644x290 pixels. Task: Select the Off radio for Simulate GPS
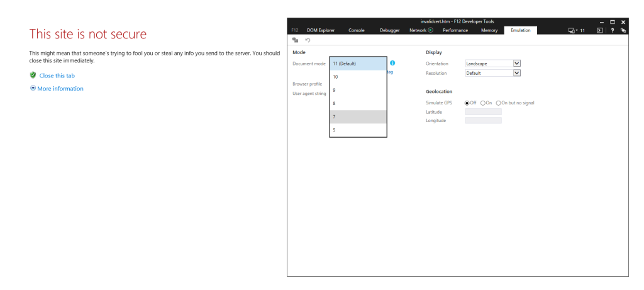467,103
